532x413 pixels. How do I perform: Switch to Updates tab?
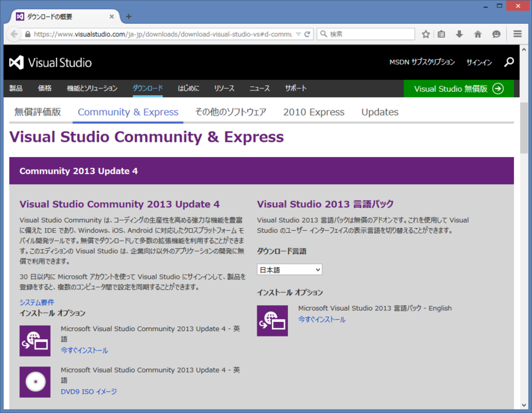380,112
